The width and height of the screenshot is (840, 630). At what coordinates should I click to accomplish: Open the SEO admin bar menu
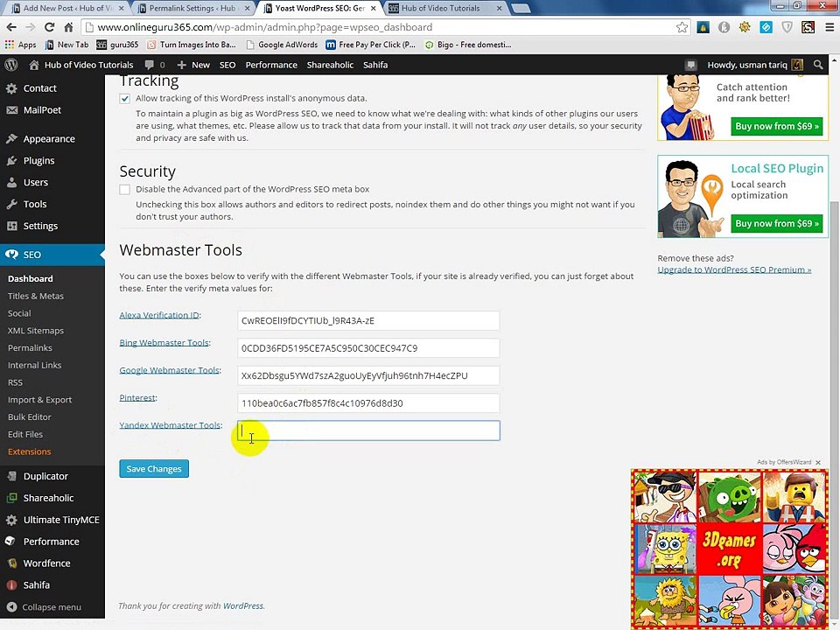click(x=227, y=65)
